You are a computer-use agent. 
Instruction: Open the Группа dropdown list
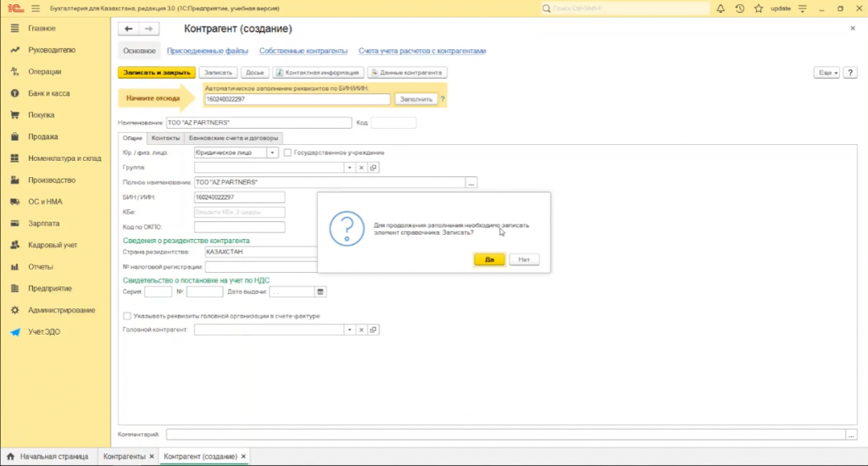point(349,168)
